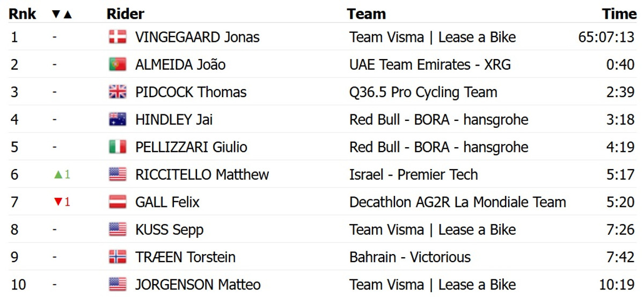
Task: Sort the table by Time column
Action: point(619,14)
